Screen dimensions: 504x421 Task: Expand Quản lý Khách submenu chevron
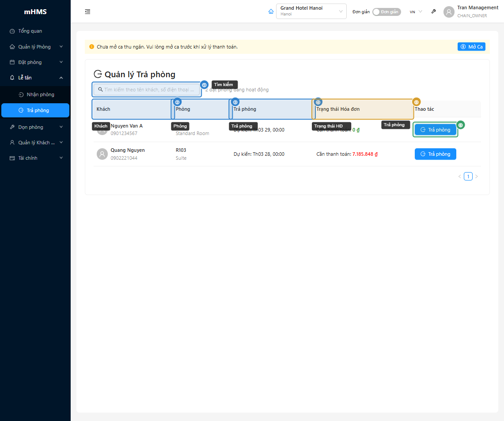click(x=61, y=143)
